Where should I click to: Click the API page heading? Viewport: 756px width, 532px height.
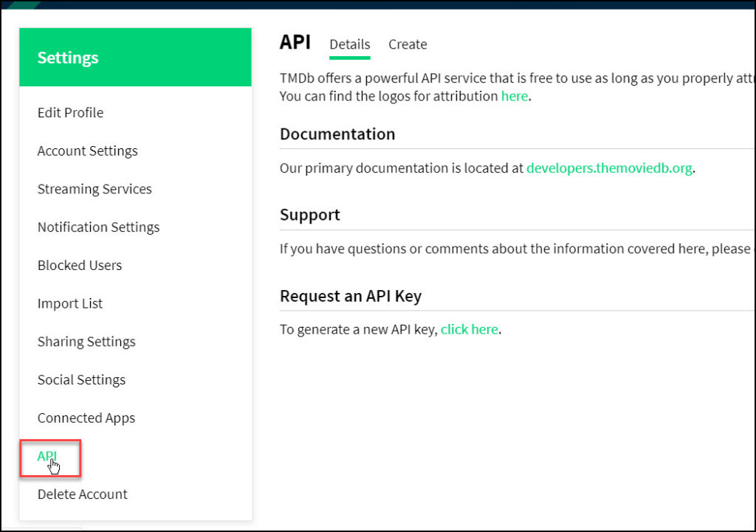pos(295,42)
